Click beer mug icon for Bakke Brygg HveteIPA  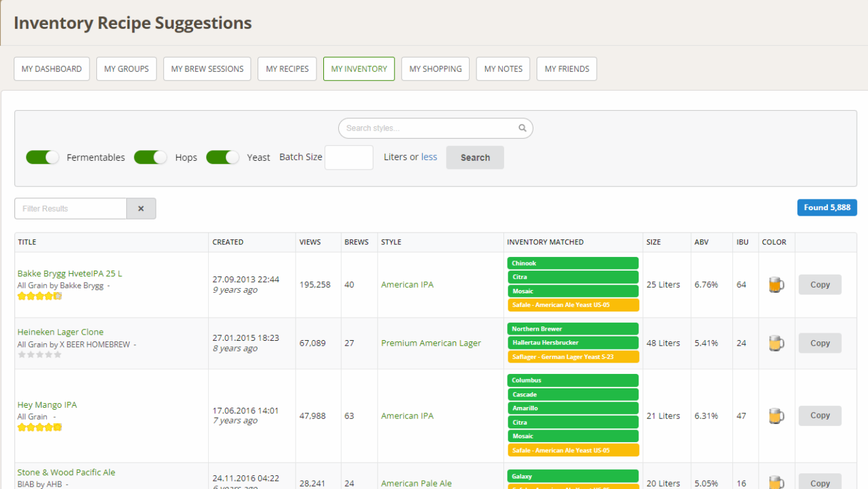(776, 285)
